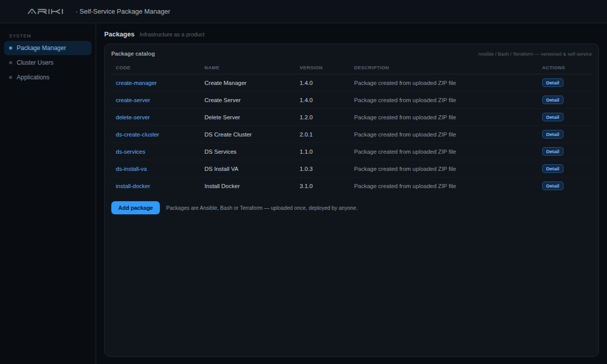The width and height of the screenshot is (607, 364).
Task: Select the name cell 'DS Create Cluster'
Action: coord(228,134)
